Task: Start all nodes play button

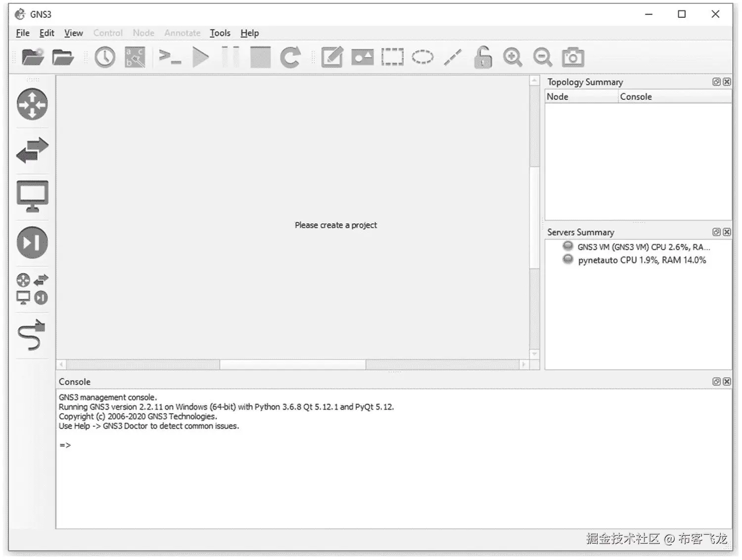Action: pyautogui.click(x=200, y=57)
